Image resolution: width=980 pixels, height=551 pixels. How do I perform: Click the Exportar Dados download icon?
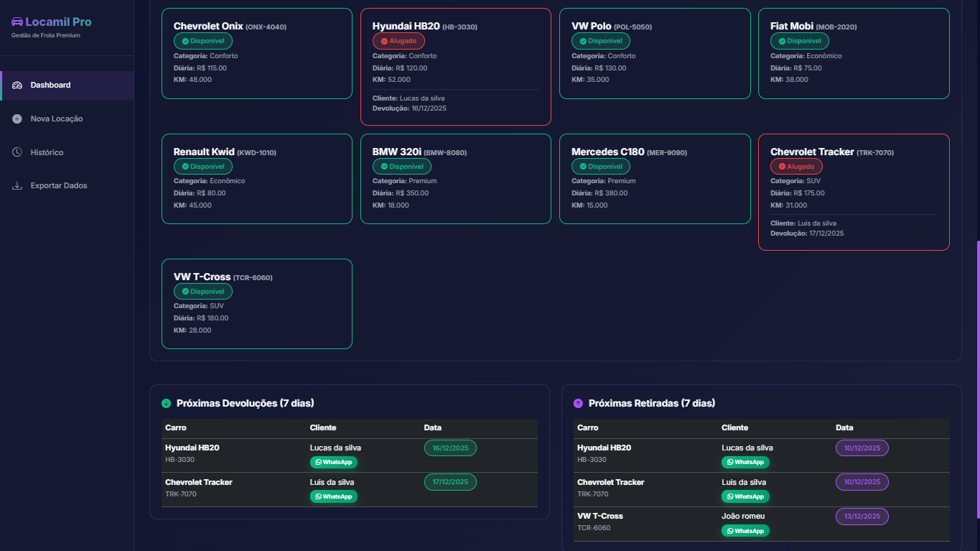(x=17, y=186)
